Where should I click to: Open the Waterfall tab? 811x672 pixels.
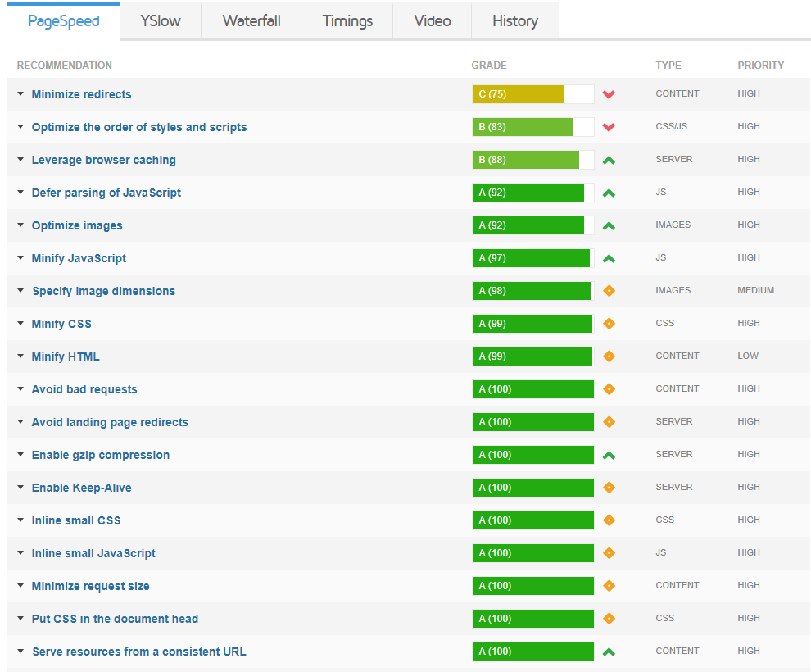[251, 21]
